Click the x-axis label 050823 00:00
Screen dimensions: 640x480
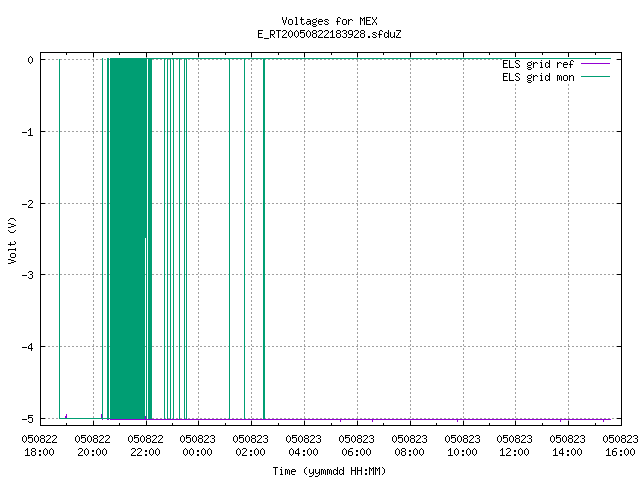point(198,446)
